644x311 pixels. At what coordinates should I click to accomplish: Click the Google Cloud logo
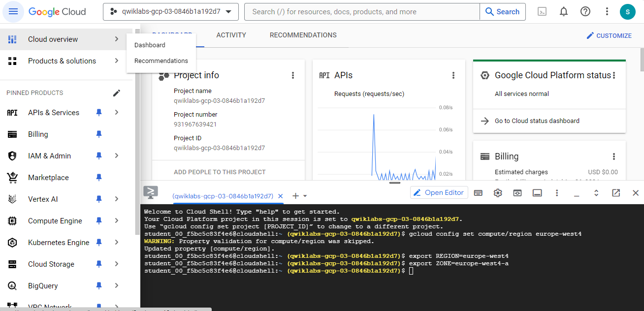pyautogui.click(x=57, y=12)
